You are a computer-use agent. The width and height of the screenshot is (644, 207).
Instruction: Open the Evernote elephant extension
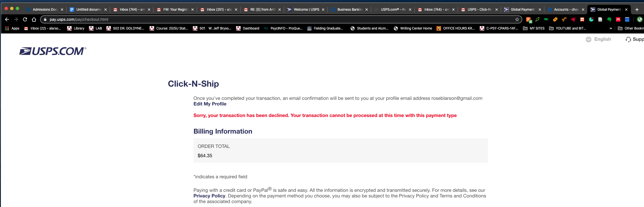pyautogui.click(x=609, y=19)
